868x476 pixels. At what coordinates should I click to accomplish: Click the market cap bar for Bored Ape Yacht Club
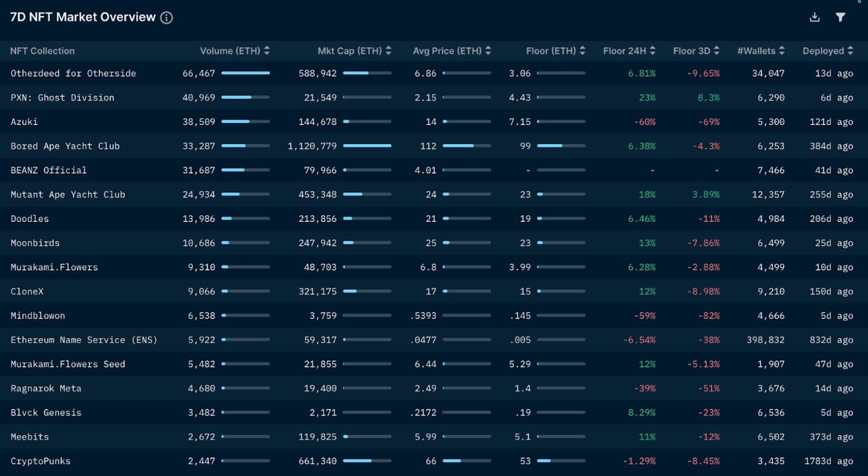pos(367,146)
